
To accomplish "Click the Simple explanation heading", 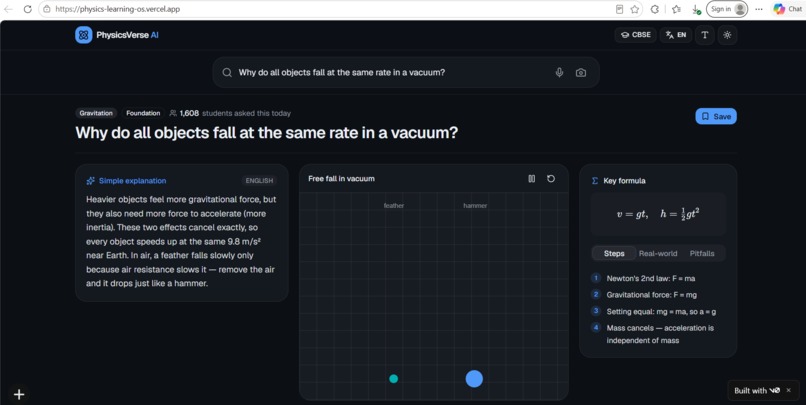I will coord(132,181).
